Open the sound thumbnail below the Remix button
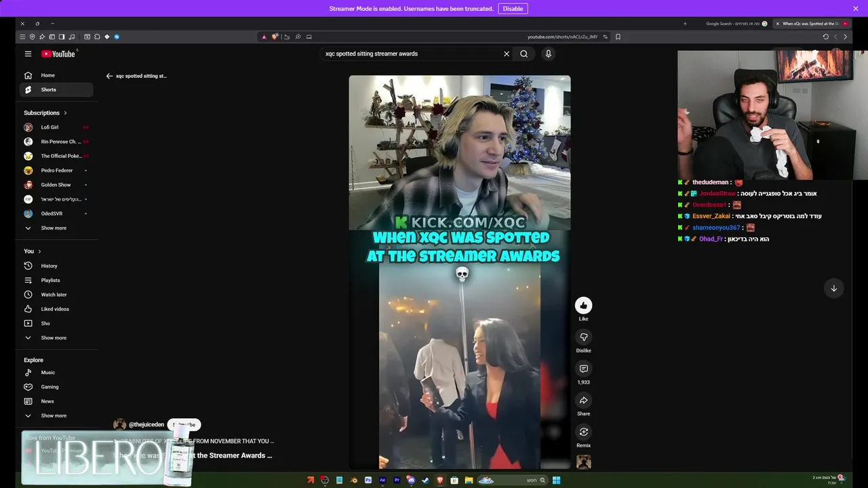 click(583, 462)
